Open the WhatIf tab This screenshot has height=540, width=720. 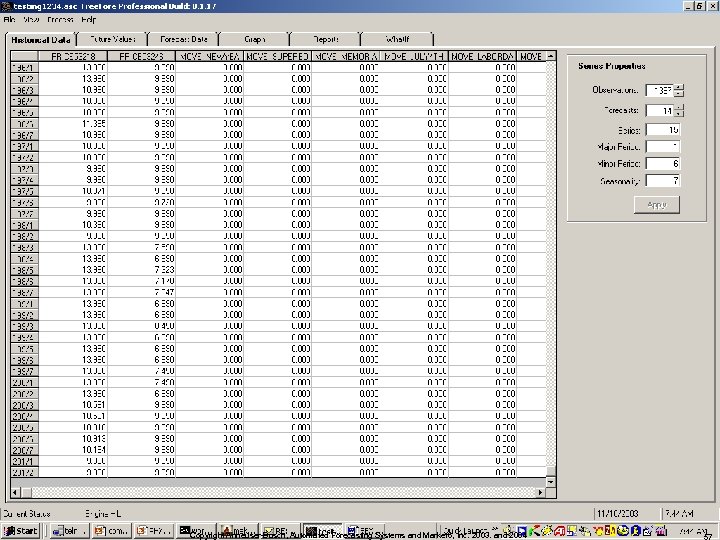pyautogui.click(x=397, y=39)
